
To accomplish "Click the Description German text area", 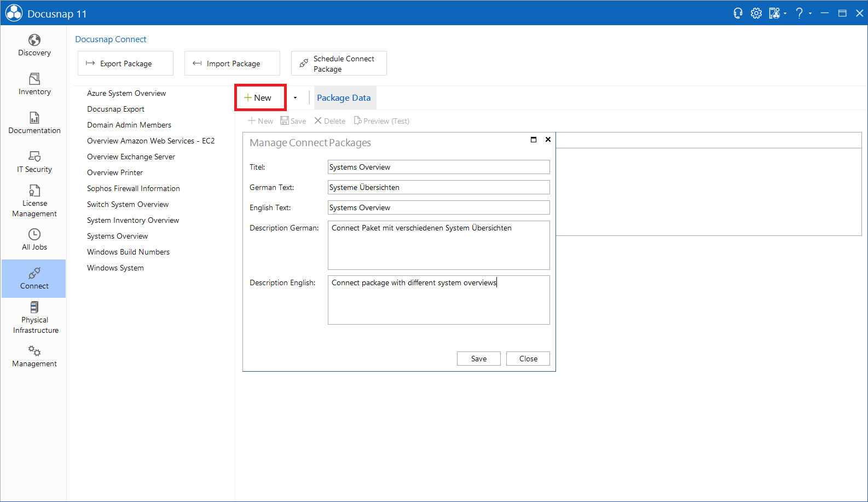I will (439, 245).
